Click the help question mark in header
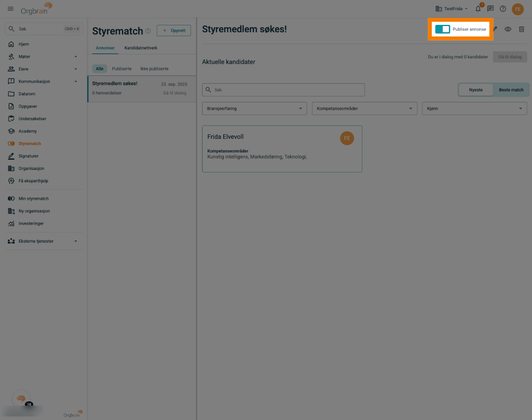 point(503,9)
